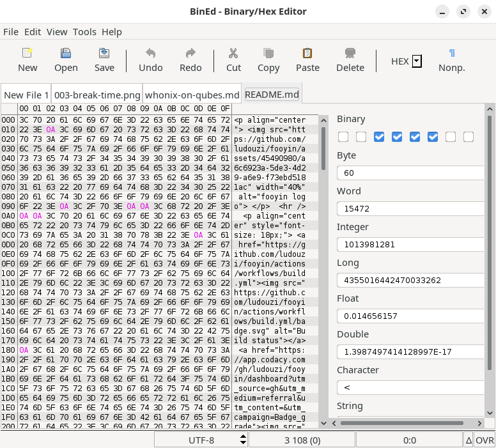Open the UTF-8 encoding selector in status bar
The image size is (496, 448).
pyautogui.click(x=201, y=440)
